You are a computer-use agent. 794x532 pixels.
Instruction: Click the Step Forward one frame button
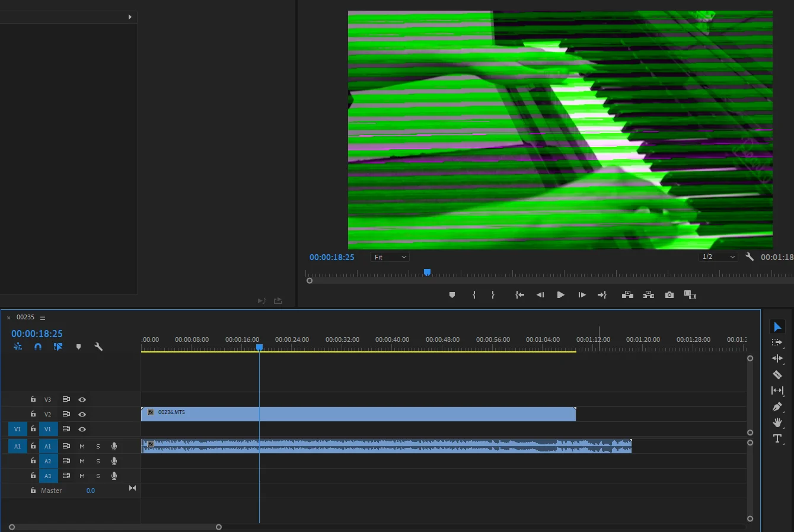[x=582, y=295]
